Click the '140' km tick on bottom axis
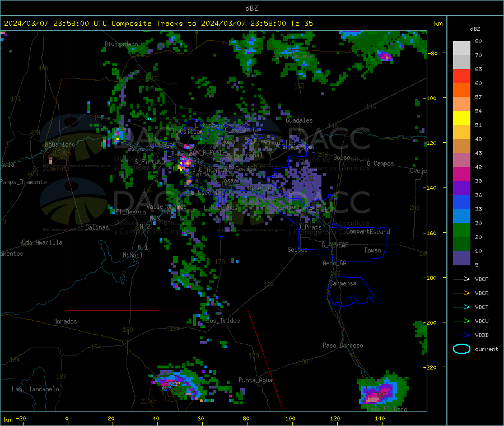 coord(380,418)
